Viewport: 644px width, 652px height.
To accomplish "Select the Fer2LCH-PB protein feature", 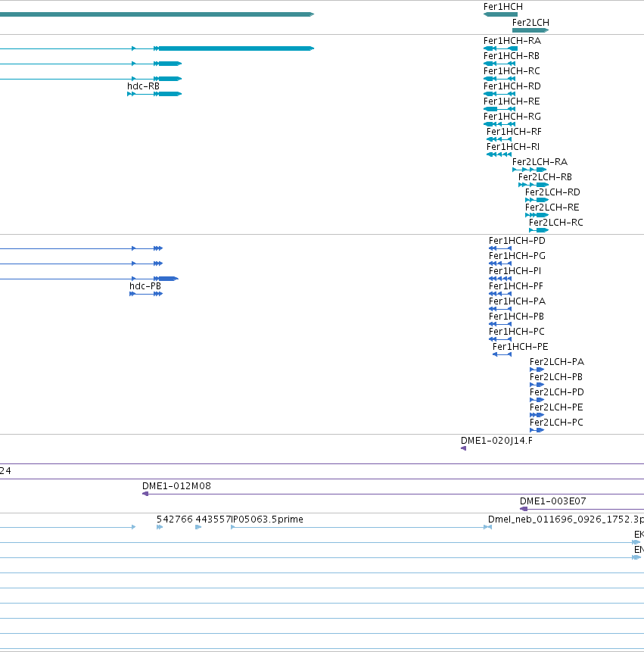I will tap(537, 385).
